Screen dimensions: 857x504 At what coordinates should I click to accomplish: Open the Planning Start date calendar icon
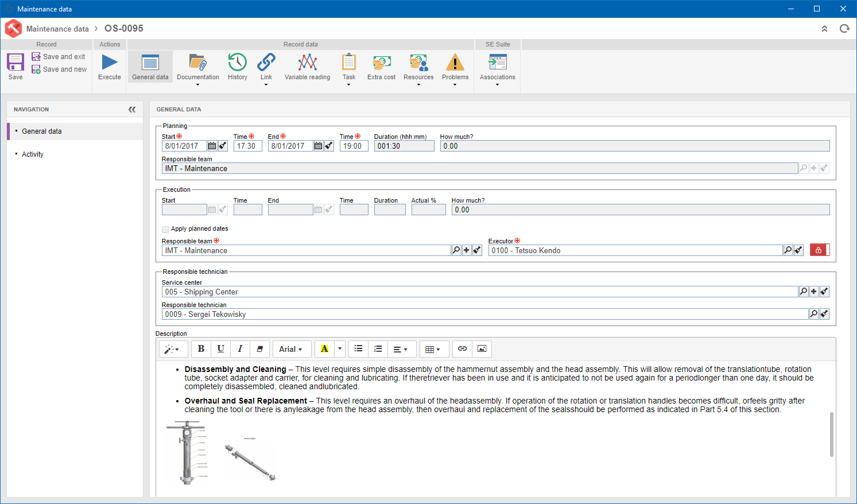pos(212,146)
